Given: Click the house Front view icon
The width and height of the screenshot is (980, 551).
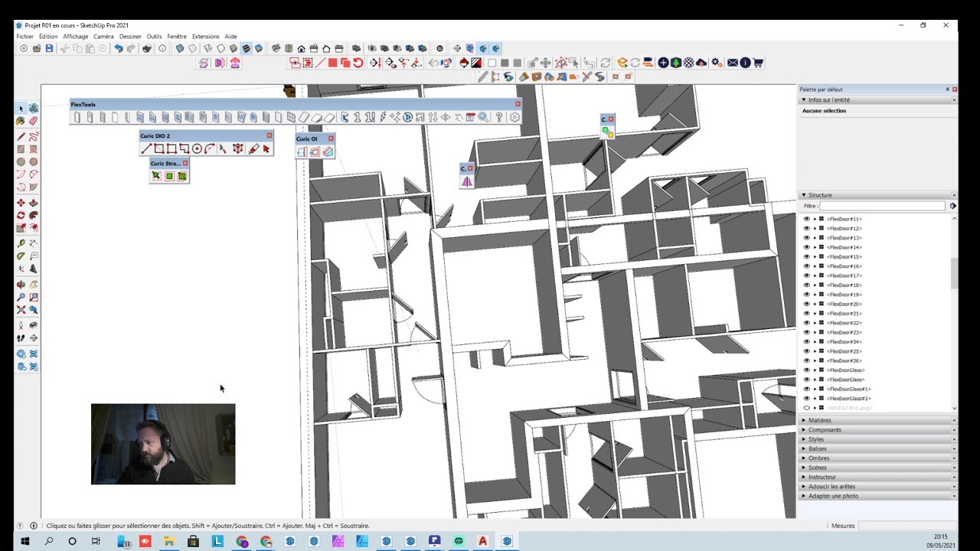Looking at the screenshot, I should [301, 48].
